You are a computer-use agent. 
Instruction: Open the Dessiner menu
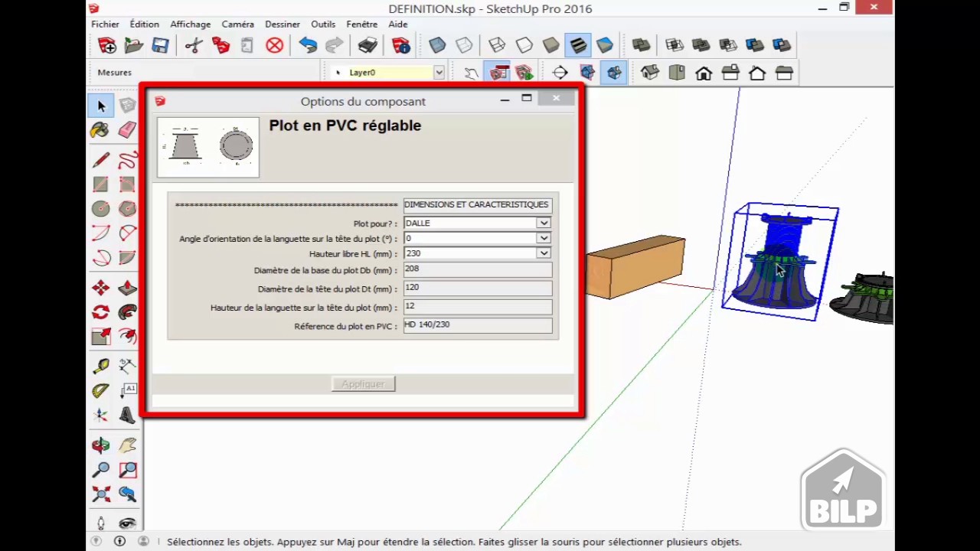point(283,24)
